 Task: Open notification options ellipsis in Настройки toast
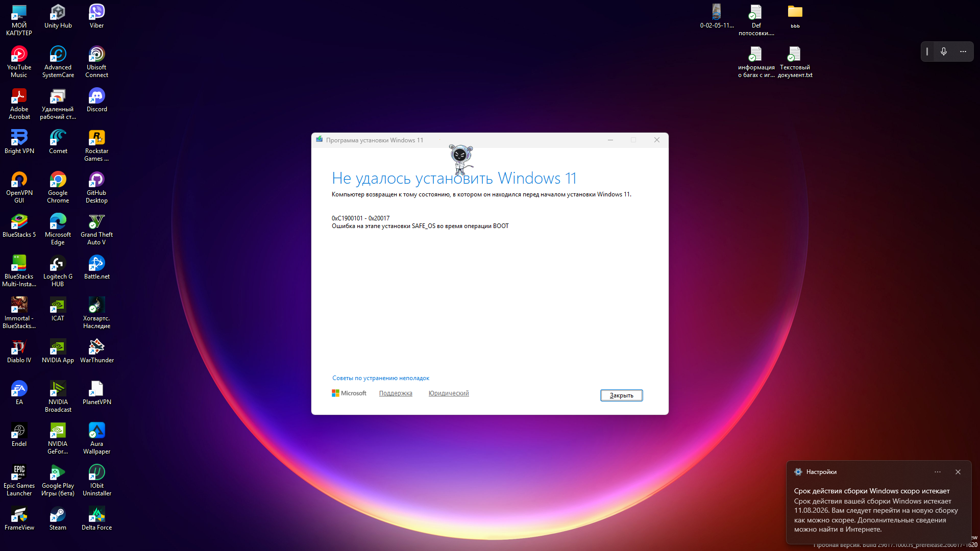pyautogui.click(x=938, y=472)
